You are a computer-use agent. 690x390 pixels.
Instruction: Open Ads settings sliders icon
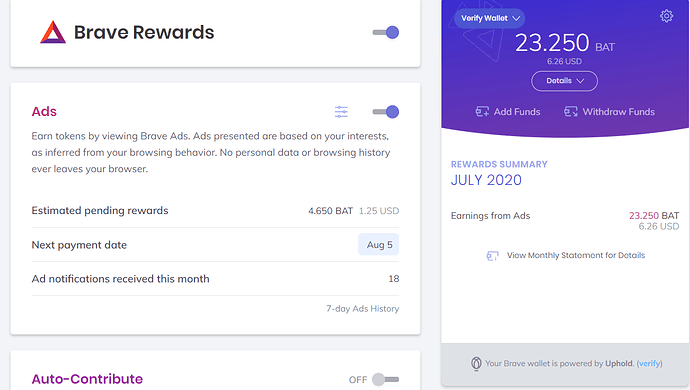[341, 112]
